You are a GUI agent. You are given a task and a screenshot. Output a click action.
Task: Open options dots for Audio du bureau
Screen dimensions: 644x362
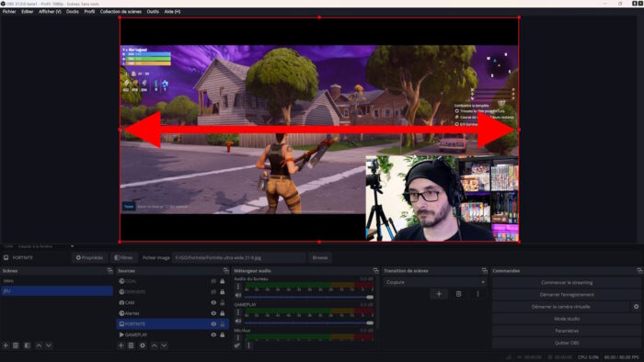click(x=237, y=287)
